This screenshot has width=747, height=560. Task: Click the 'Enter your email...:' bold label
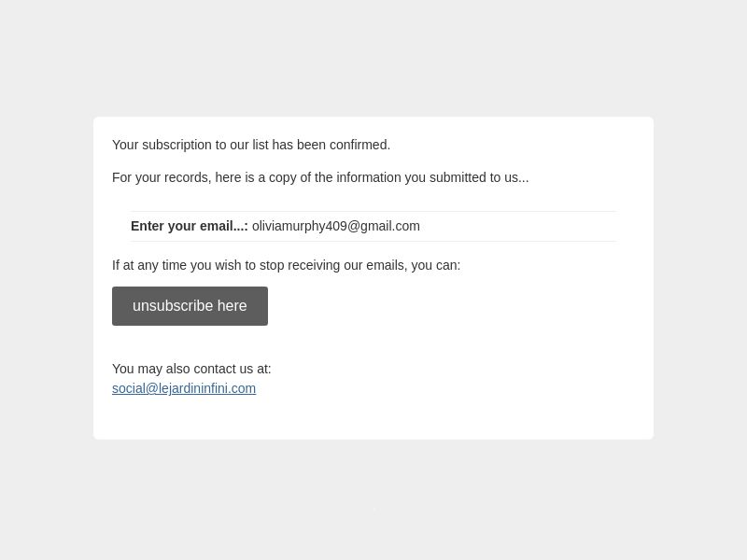point(190,226)
